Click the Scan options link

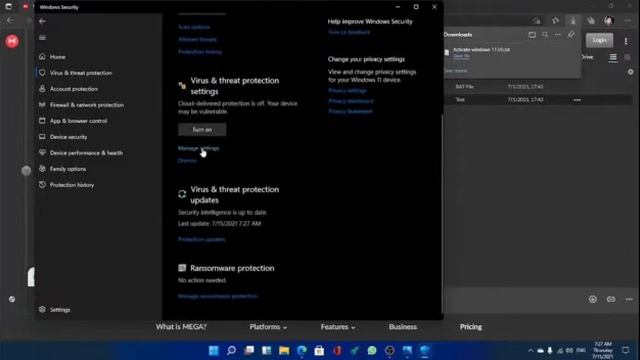click(x=194, y=27)
